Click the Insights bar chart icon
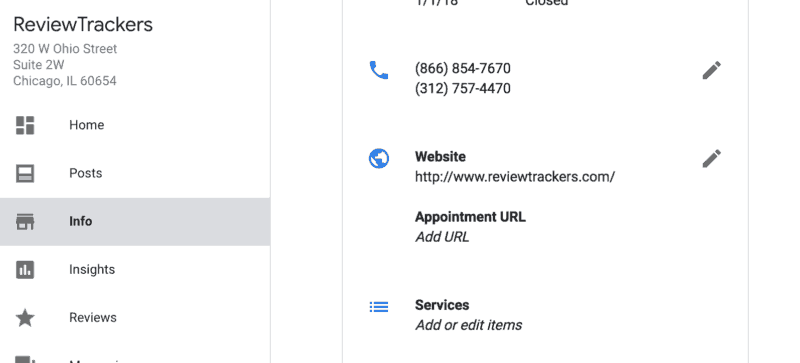Image resolution: width=800 pixels, height=363 pixels. 25,270
